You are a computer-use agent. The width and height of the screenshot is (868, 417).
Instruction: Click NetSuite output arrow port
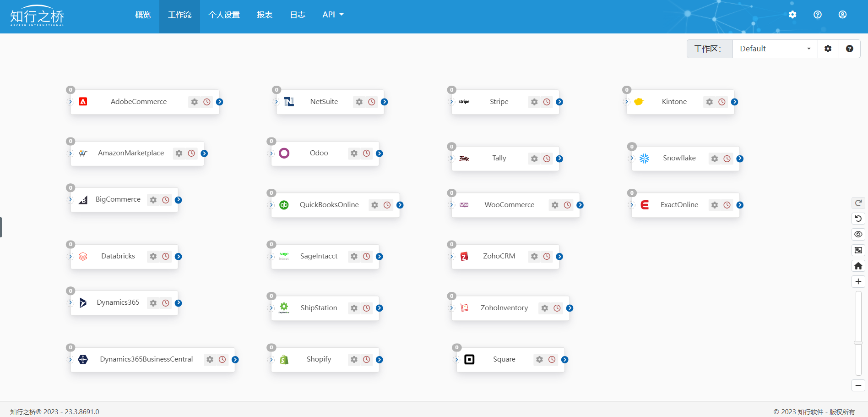[385, 102]
